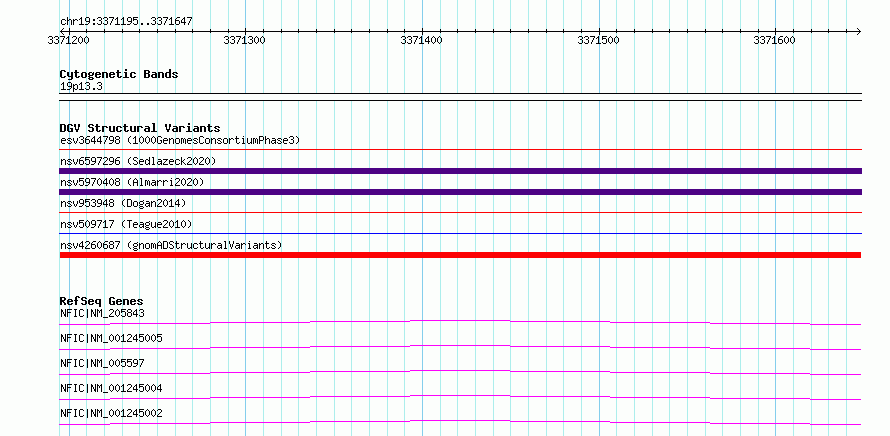Open variant nsv5970408 (Almarri2020) label
Viewport: 890px width, 436px height.
132,182
